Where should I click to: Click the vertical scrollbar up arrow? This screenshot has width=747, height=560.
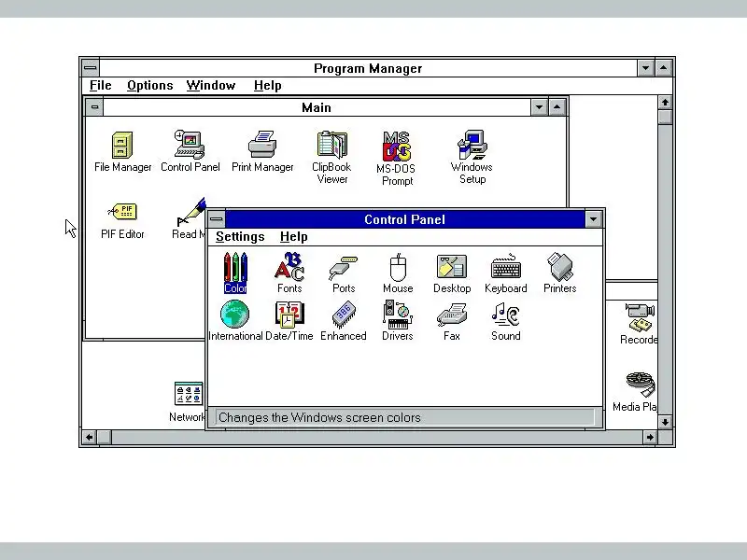[x=665, y=103]
